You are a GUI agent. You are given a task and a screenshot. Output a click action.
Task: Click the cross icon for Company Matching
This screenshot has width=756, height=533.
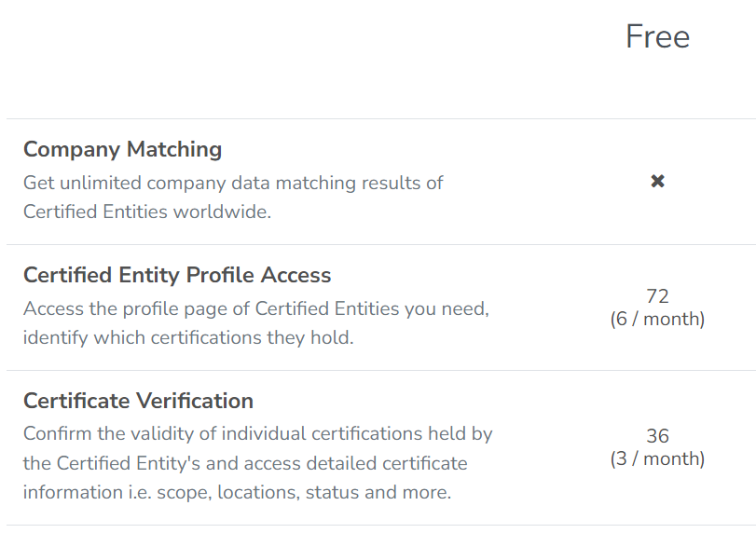tap(657, 182)
